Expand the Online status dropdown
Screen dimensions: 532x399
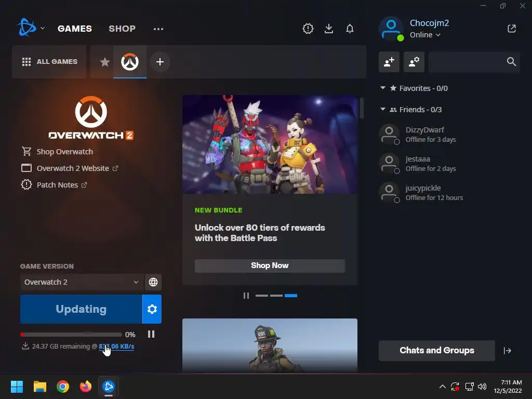tap(425, 35)
